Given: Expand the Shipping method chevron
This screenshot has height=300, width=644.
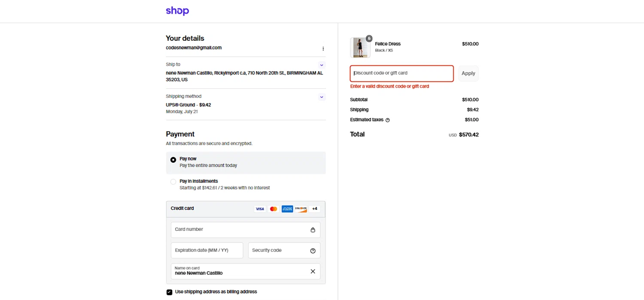Looking at the screenshot, I should 322,97.
